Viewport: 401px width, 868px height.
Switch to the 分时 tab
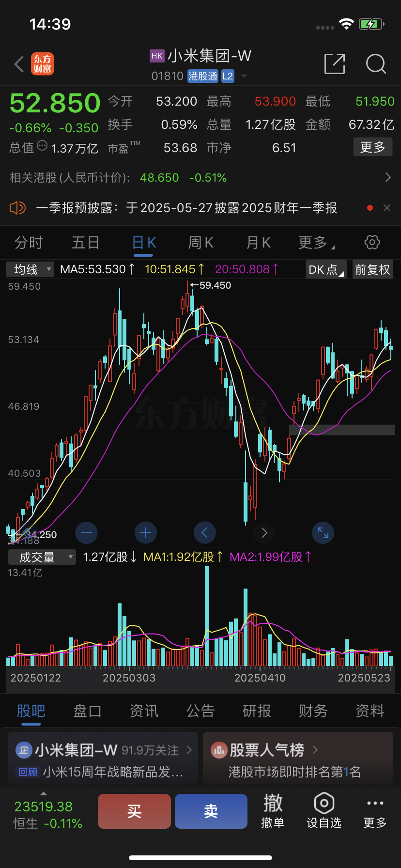[29, 243]
